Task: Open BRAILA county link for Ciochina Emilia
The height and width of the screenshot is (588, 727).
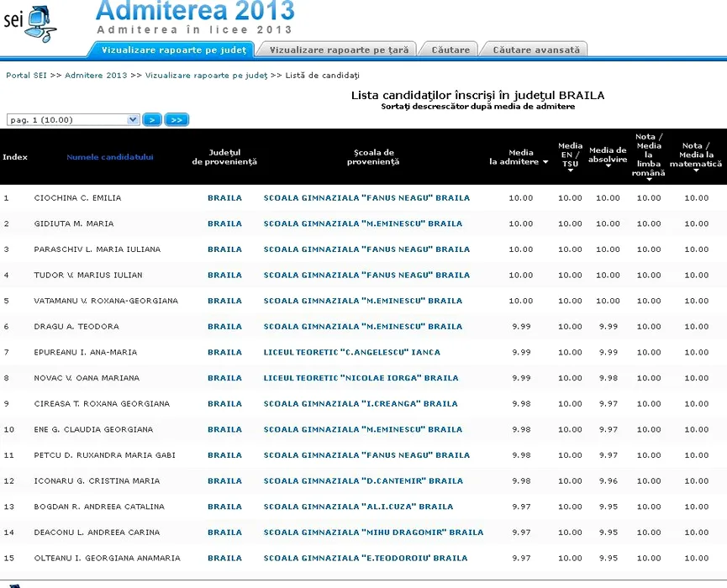Action: pos(224,198)
